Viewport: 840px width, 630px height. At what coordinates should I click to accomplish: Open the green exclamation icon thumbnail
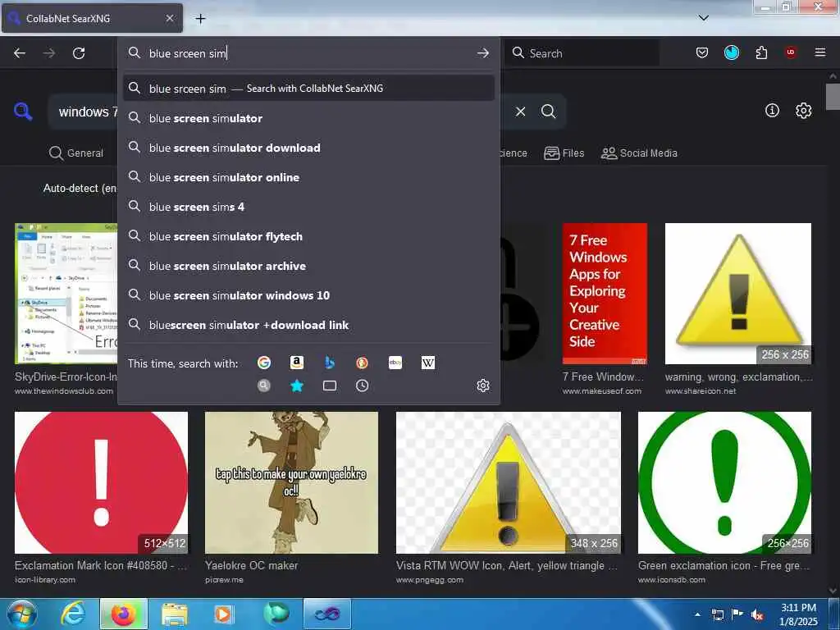724,482
